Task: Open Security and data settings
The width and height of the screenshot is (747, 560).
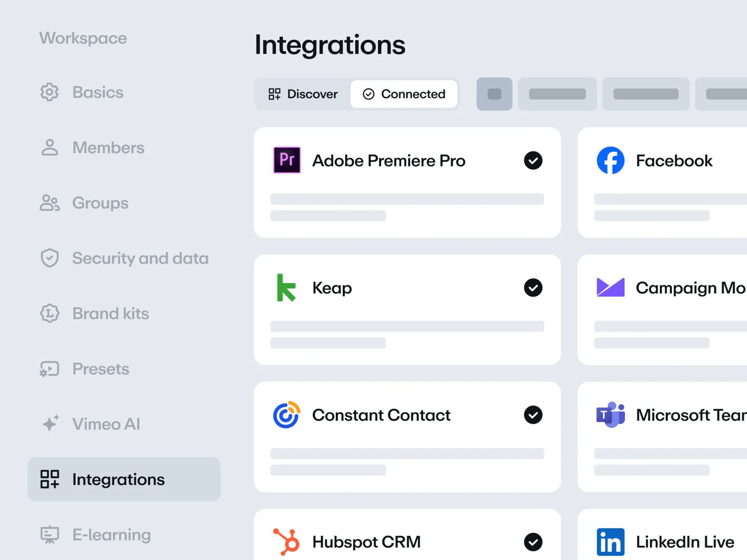Action: tap(140, 258)
